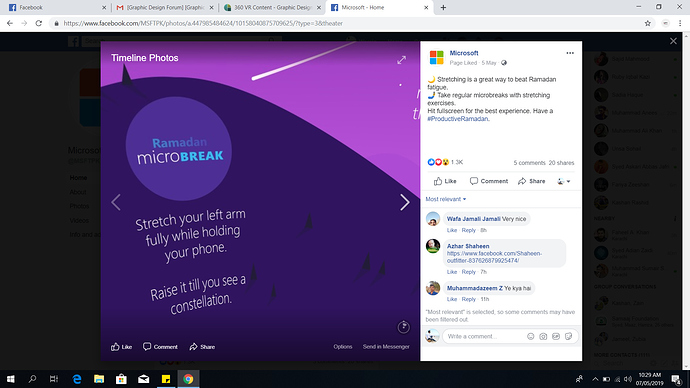This screenshot has width=690, height=388.
Task: Open the Options menu under the photo
Action: click(342, 347)
